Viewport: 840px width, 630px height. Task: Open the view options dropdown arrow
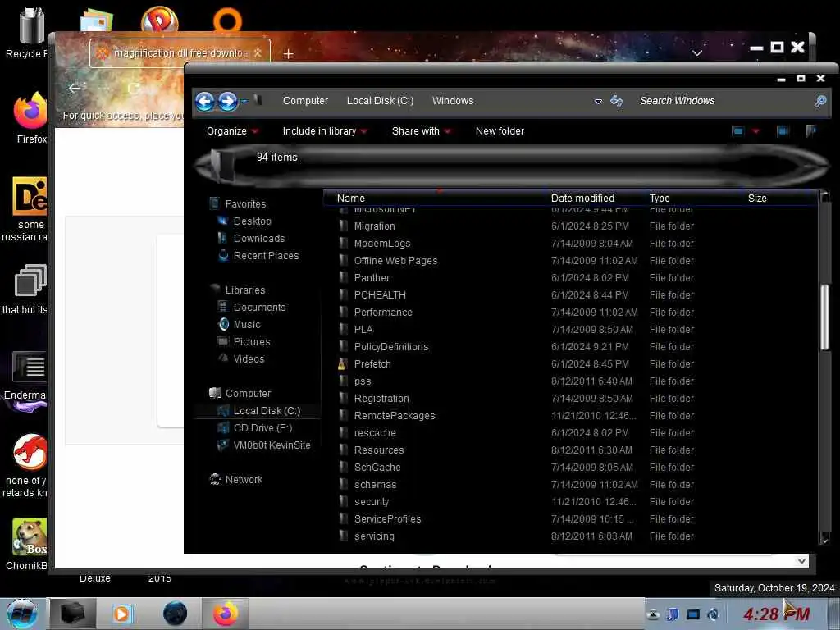click(x=756, y=131)
